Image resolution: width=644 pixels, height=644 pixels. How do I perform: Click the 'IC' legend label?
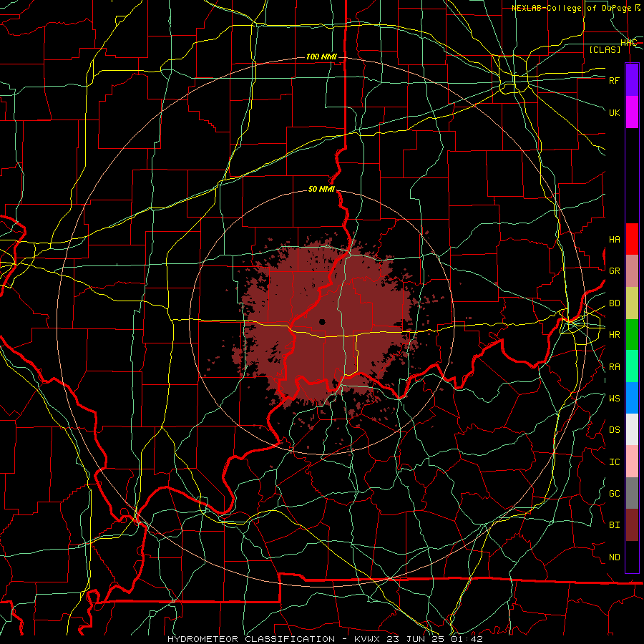click(x=614, y=462)
